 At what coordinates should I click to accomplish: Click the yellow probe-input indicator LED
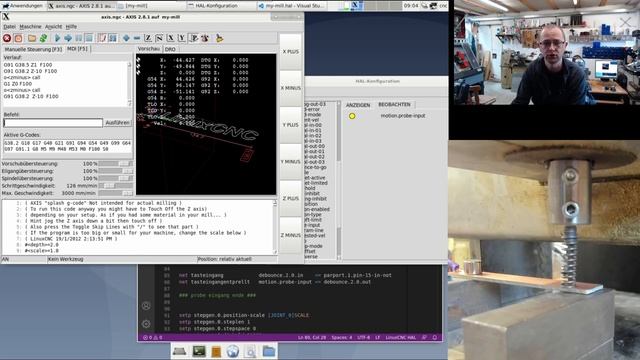point(352,116)
